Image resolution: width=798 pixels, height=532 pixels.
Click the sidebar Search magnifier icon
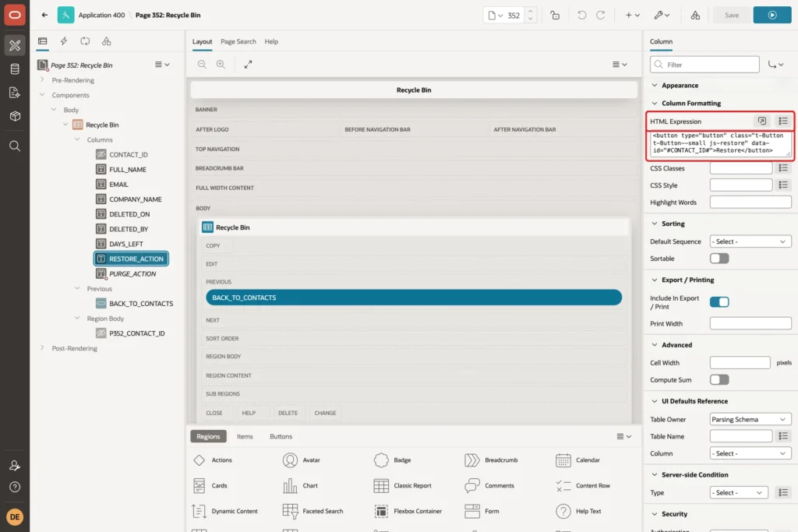15,146
